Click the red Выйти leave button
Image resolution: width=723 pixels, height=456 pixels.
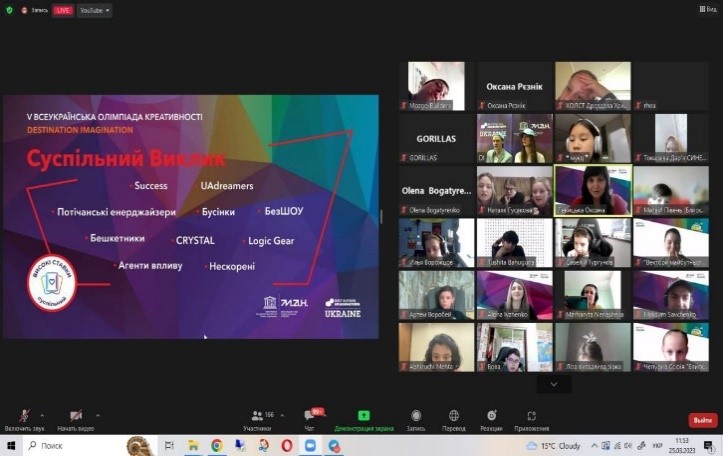click(702, 420)
